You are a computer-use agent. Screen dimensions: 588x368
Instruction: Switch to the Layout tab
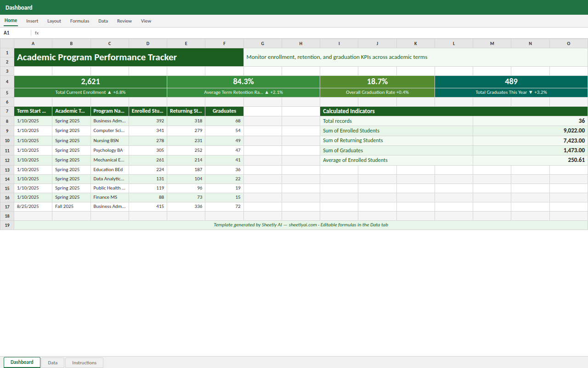[54, 21]
